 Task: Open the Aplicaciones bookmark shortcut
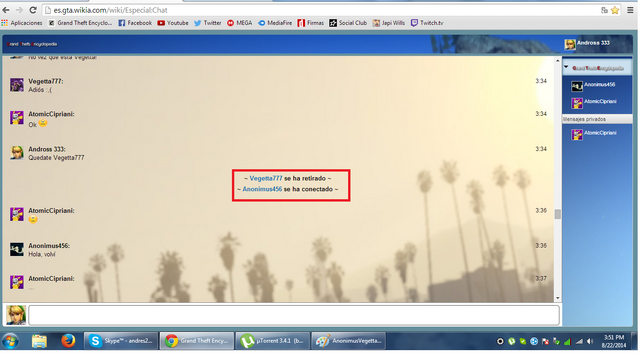22,23
